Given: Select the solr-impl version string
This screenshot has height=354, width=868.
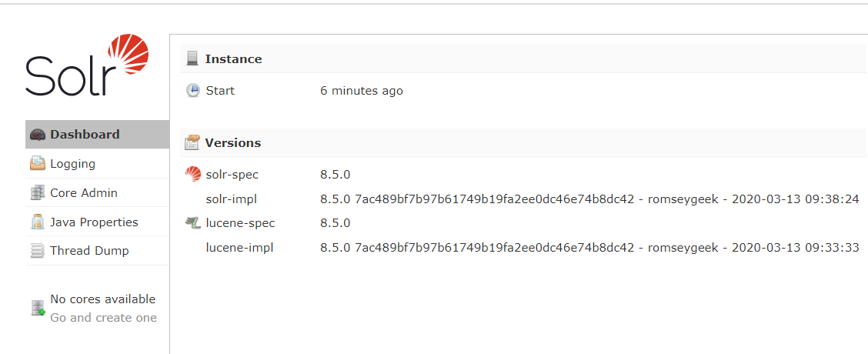Looking at the screenshot, I should pos(589,199).
